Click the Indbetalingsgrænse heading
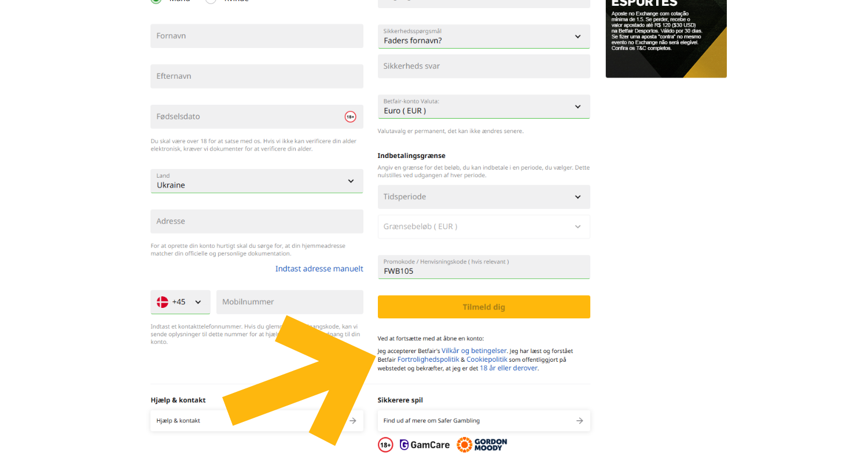The image size is (868, 463). pos(411,156)
